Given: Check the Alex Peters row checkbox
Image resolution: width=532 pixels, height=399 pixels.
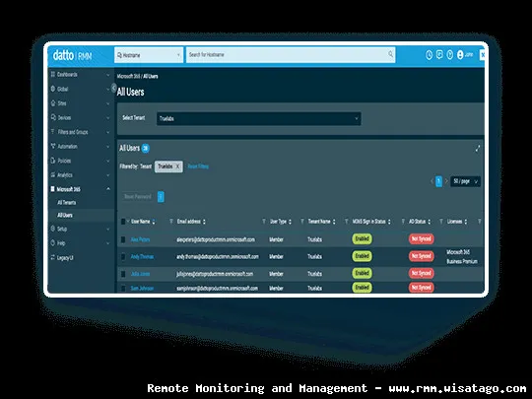Looking at the screenshot, I should 123,239.
